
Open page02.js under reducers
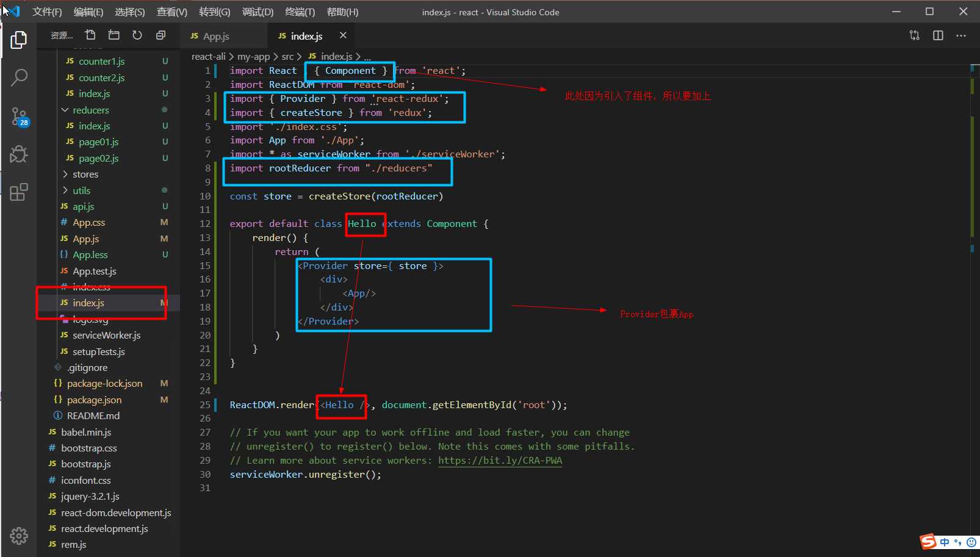(98, 158)
